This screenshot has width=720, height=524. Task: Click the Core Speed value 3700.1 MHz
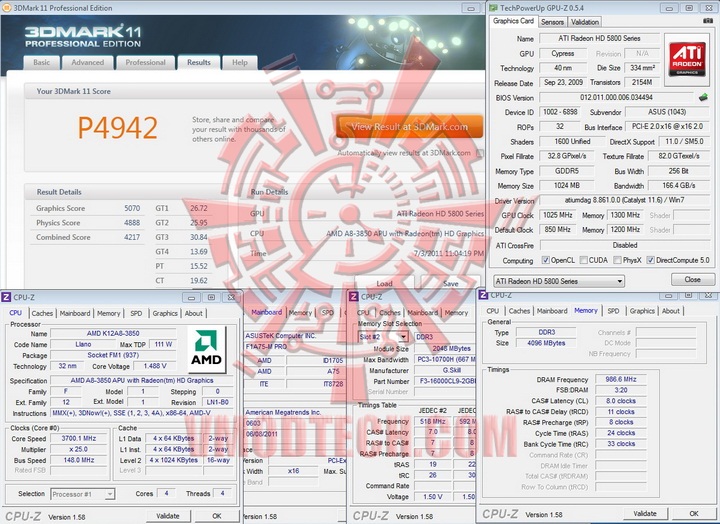79,439
